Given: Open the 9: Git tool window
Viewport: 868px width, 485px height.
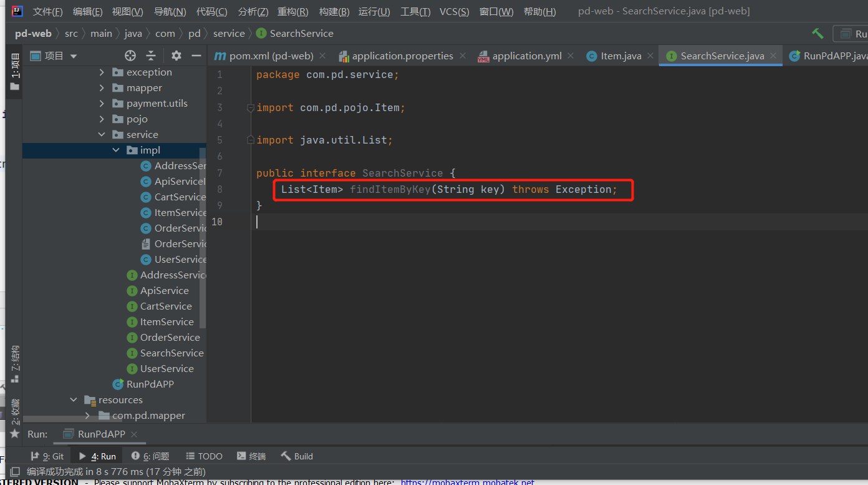Looking at the screenshot, I should tap(47, 456).
